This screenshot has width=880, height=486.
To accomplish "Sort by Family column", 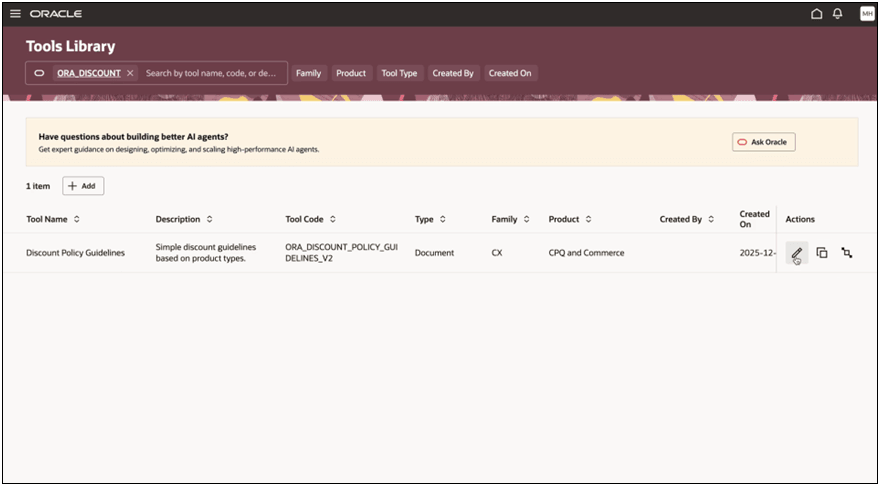I will [526, 219].
